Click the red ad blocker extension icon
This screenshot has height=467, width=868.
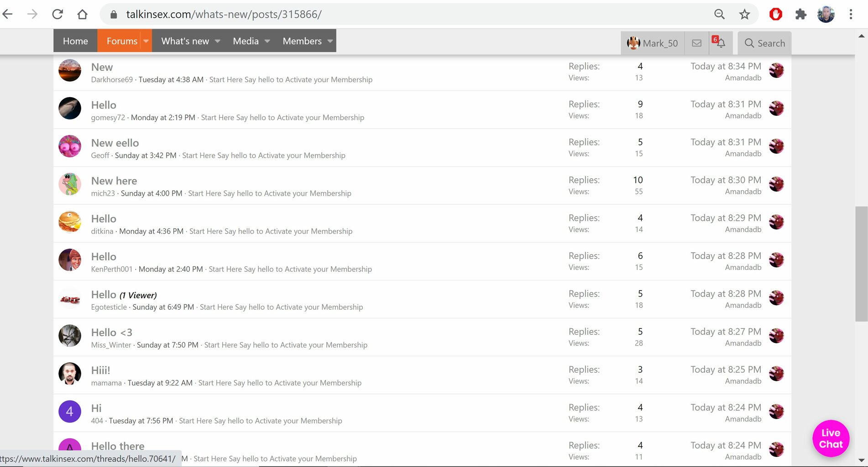[775, 14]
